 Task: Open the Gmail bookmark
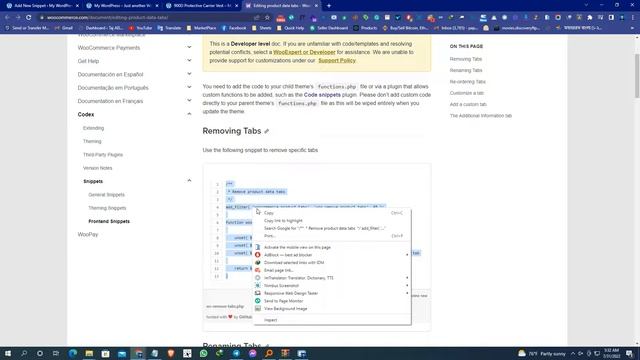click(x=64, y=28)
